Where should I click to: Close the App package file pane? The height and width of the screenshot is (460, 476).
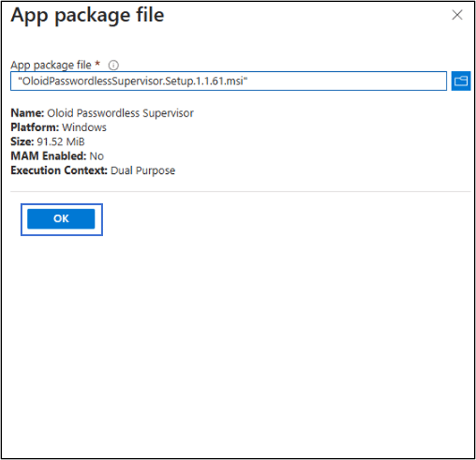(x=457, y=15)
